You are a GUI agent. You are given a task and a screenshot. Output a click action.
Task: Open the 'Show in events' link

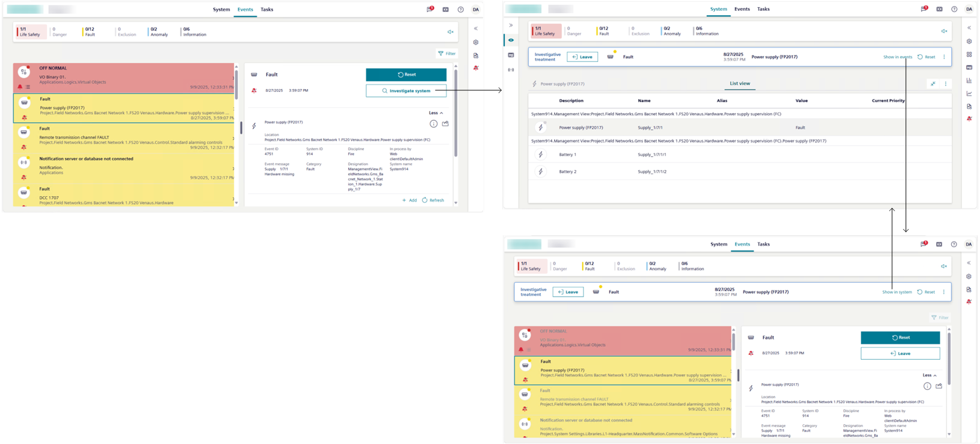point(897,57)
